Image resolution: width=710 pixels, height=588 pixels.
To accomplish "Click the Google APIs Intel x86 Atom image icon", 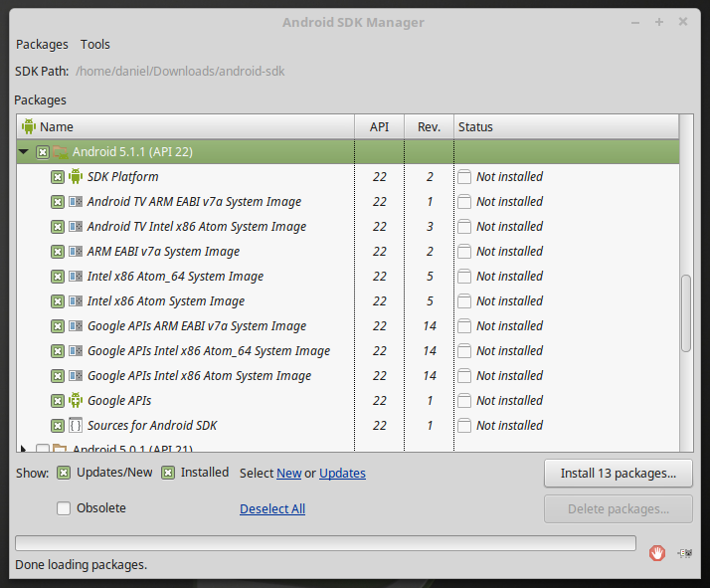I will [76, 375].
